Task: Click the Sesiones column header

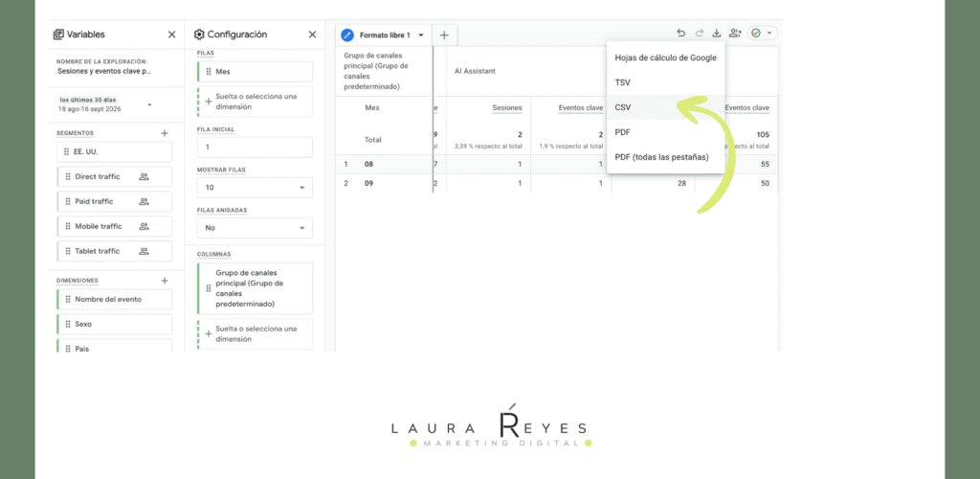Action: pyautogui.click(x=507, y=108)
